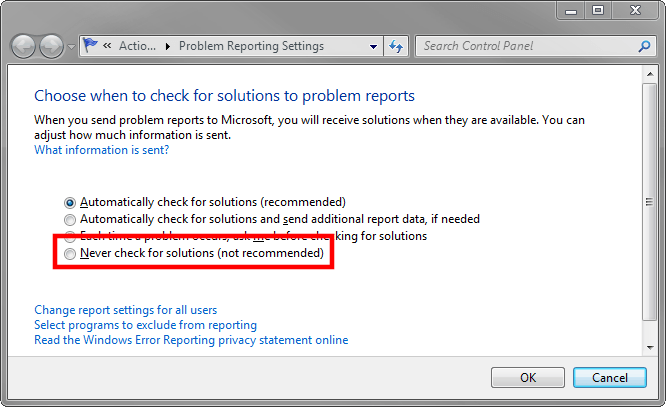Image resolution: width=666 pixels, height=407 pixels.
Task: Select Automatically check for solutions (recommended)
Action: click(x=69, y=201)
